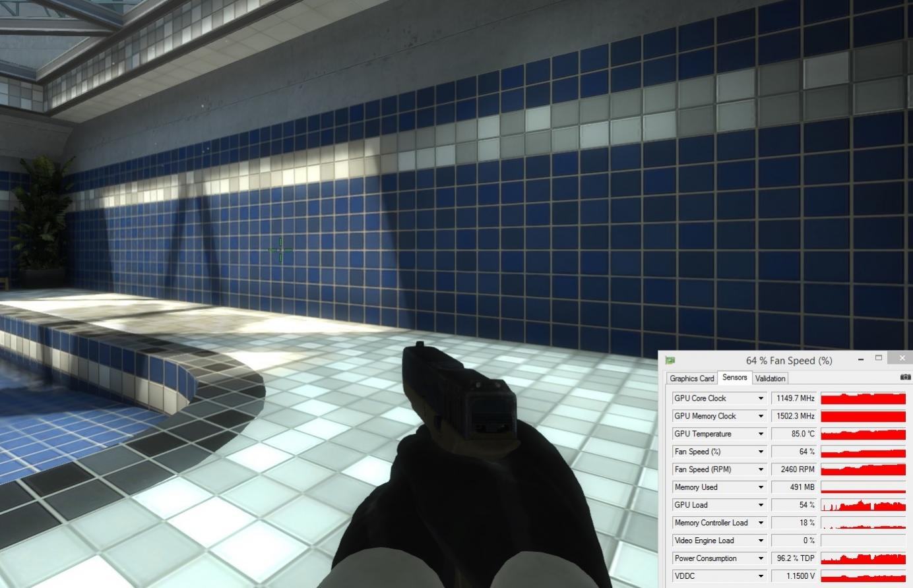This screenshot has height=588, width=913.
Task: Click the 491 MB memory used value
Action: click(x=794, y=487)
